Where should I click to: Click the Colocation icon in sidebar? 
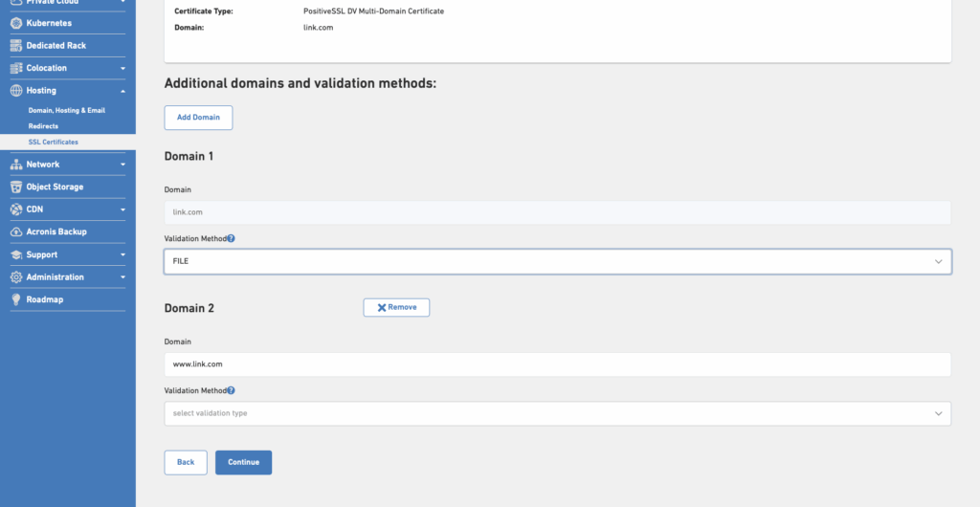click(16, 68)
